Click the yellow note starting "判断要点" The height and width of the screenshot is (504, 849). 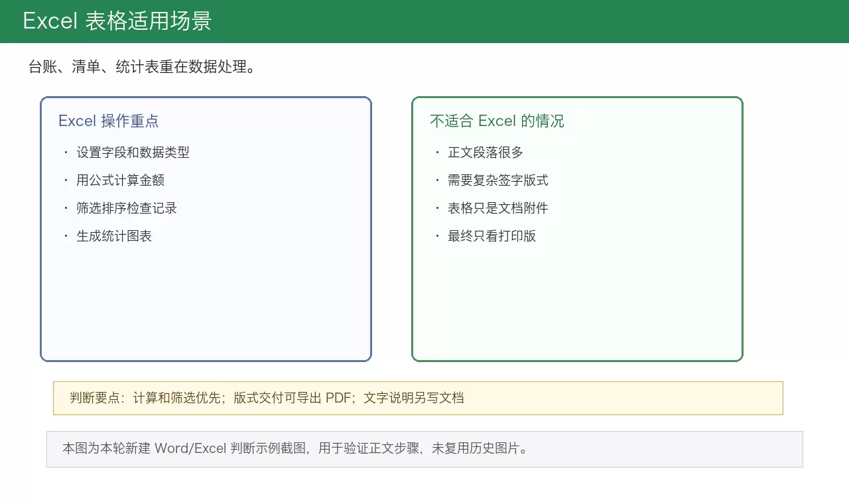(x=418, y=398)
